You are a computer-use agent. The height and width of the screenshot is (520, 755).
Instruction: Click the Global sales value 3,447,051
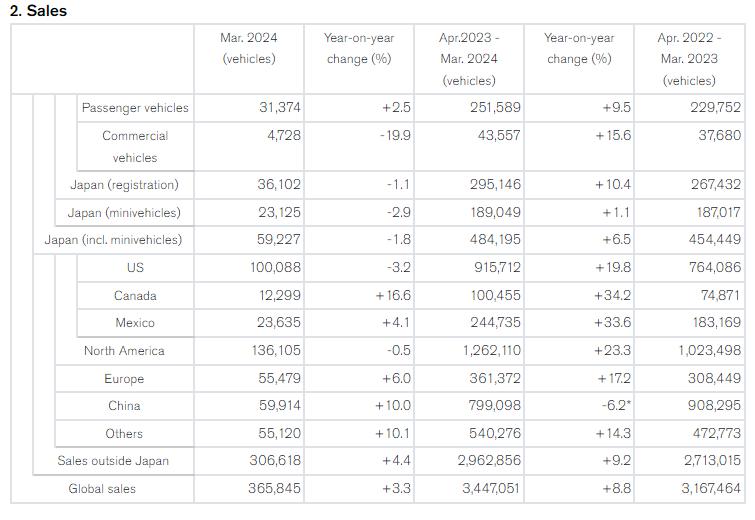click(x=469, y=489)
